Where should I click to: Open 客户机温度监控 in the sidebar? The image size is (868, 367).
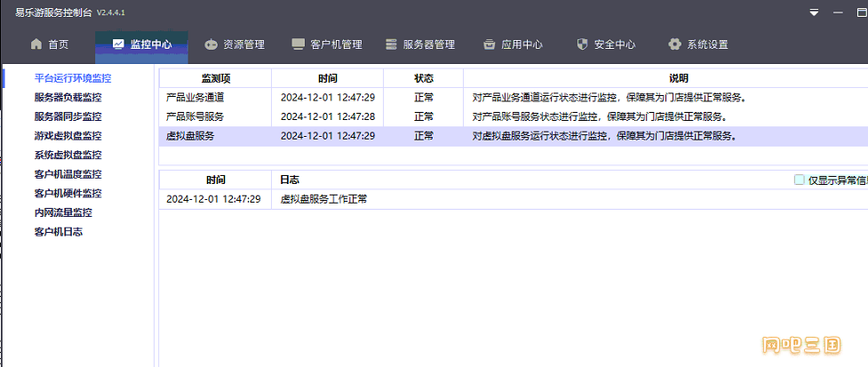click(x=68, y=174)
